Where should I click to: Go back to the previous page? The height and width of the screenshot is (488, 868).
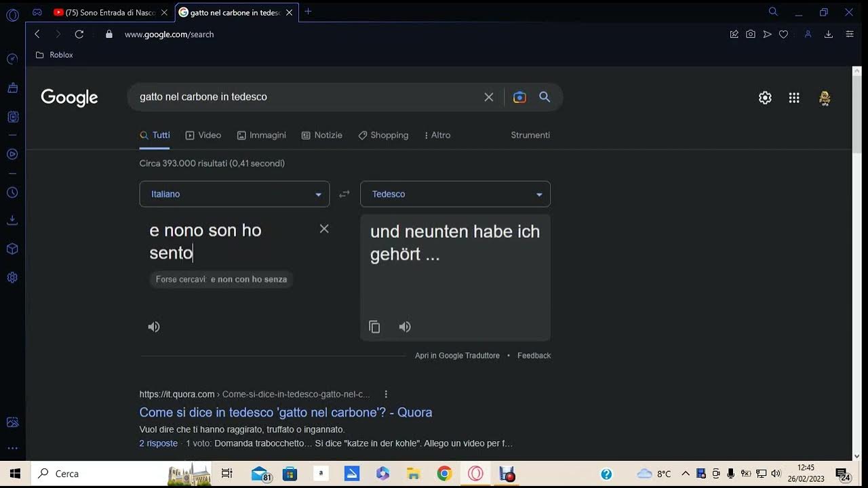(x=37, y=34)
